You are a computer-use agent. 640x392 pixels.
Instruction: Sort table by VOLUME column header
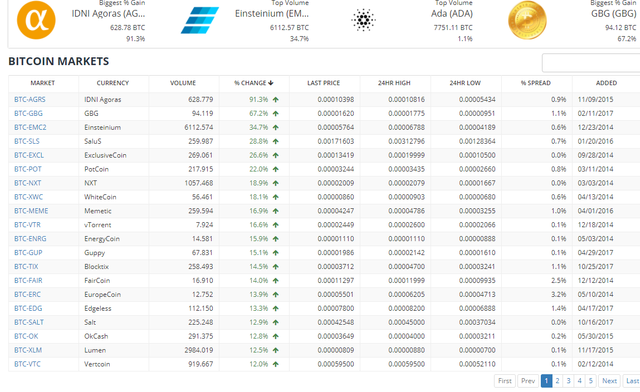(183, 83)
